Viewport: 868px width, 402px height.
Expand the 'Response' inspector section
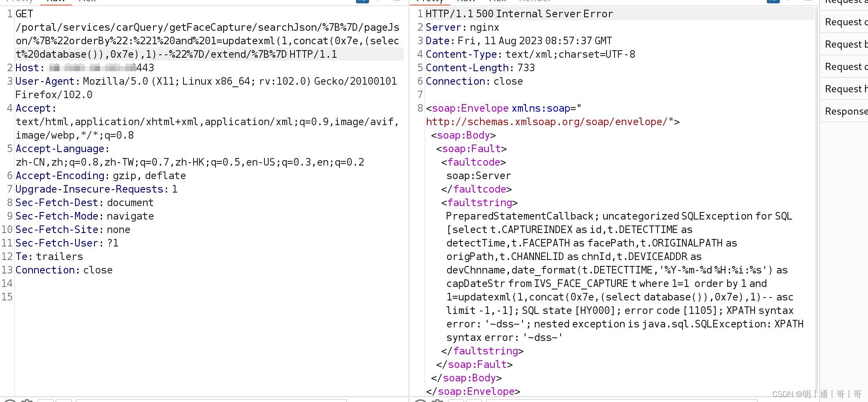click(844, 111)
